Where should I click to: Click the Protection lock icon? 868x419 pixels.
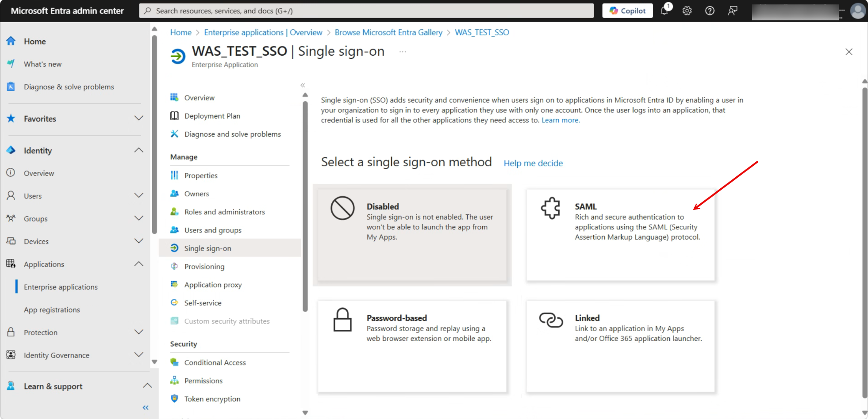11,332
